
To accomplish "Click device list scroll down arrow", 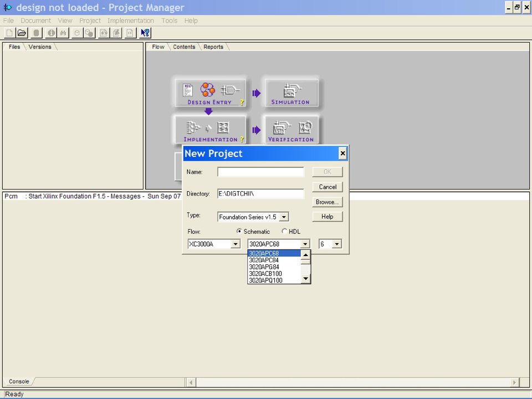I will click(305, 279).
